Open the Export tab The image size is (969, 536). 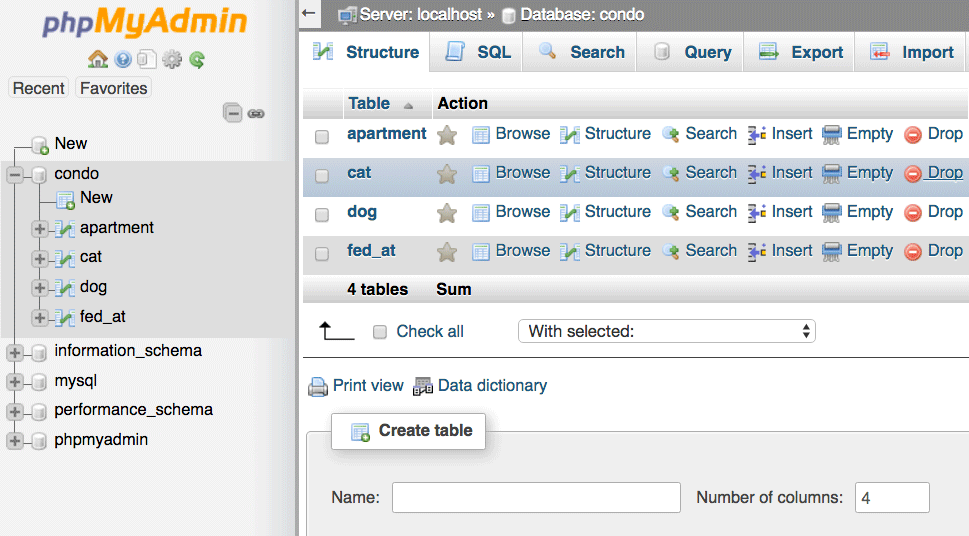pyautogui.click(x=800, y=53)
